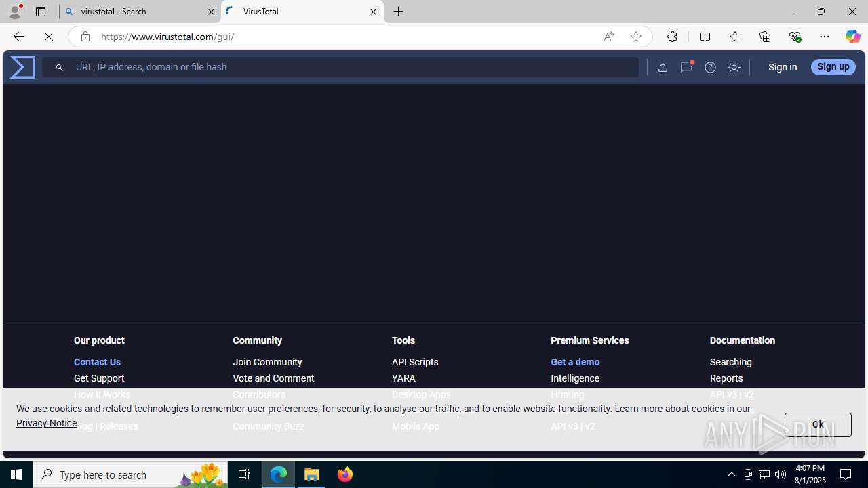Click the Intelligence link
The image size is (868, 488).
(x=575, y=378)
